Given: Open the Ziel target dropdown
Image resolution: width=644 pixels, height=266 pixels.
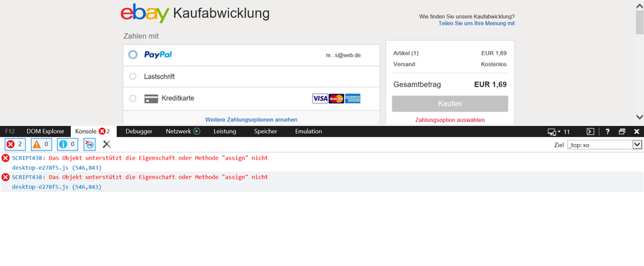Looking at the screenshot, I should (x=604, y=145).
